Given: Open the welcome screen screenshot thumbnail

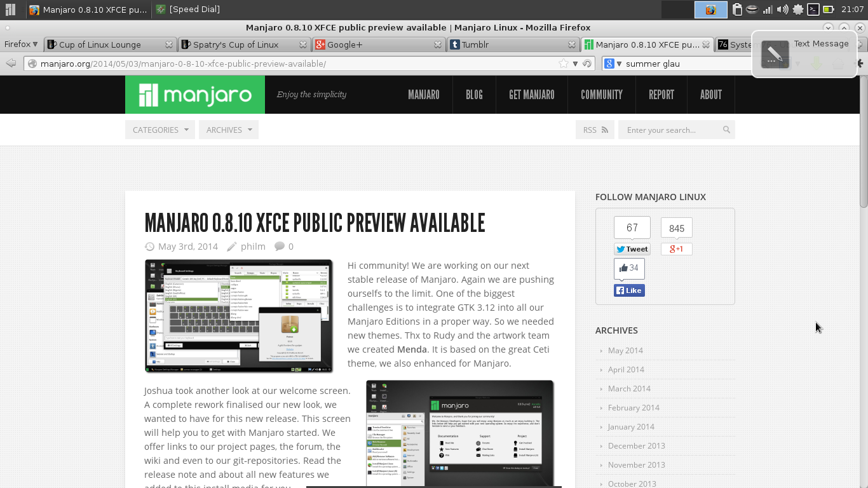Looking at the screenshot, I should (x=460, y=433).
